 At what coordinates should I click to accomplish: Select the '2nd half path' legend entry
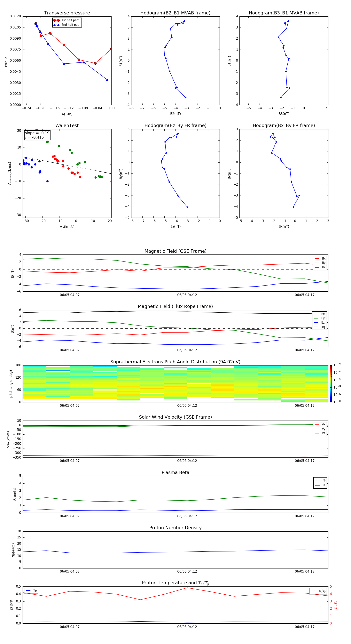pyautogui.click(x=67, y=25)
